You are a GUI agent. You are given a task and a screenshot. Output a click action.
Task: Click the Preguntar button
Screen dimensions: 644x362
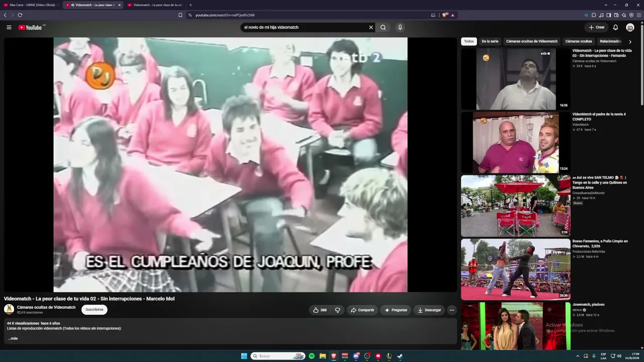point(396,310)
